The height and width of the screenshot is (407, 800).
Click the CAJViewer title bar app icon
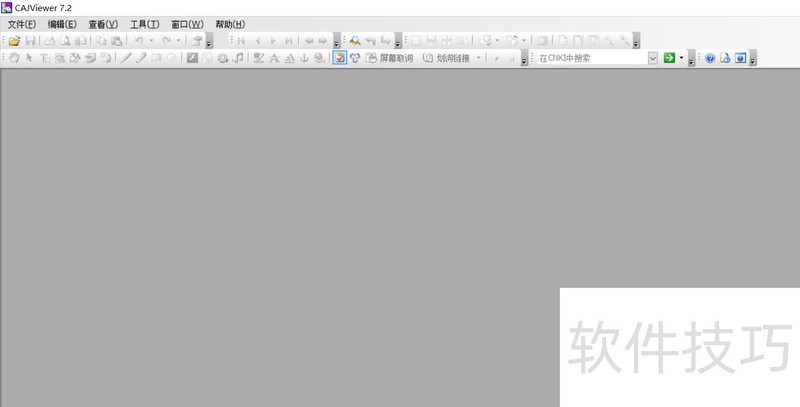click(x=7, y=8)
